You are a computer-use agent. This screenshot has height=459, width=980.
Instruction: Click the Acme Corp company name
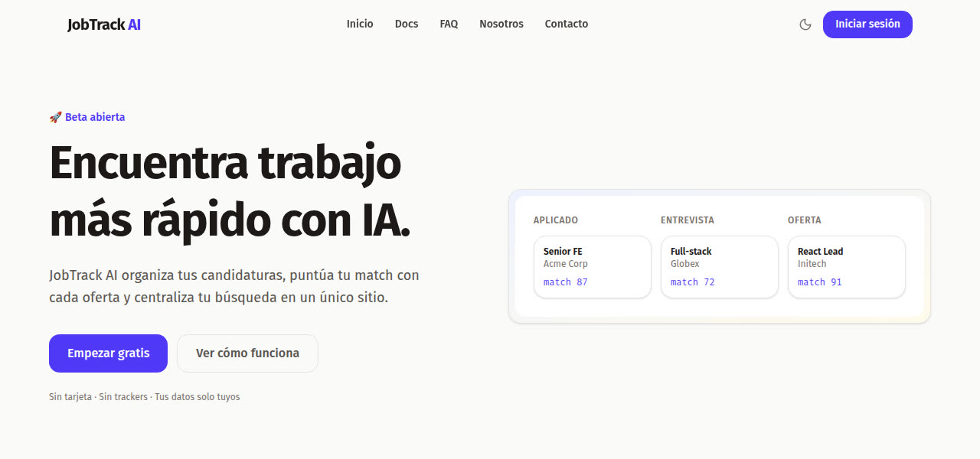pos(566,264)
